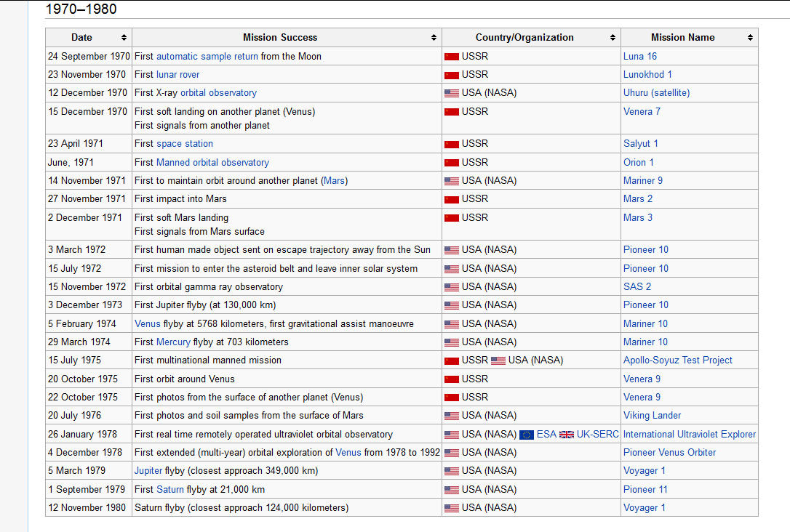Screen dimensions: 790x532
Task: Click USSR flag in Salyut 1 row
Action: (452, 145)
